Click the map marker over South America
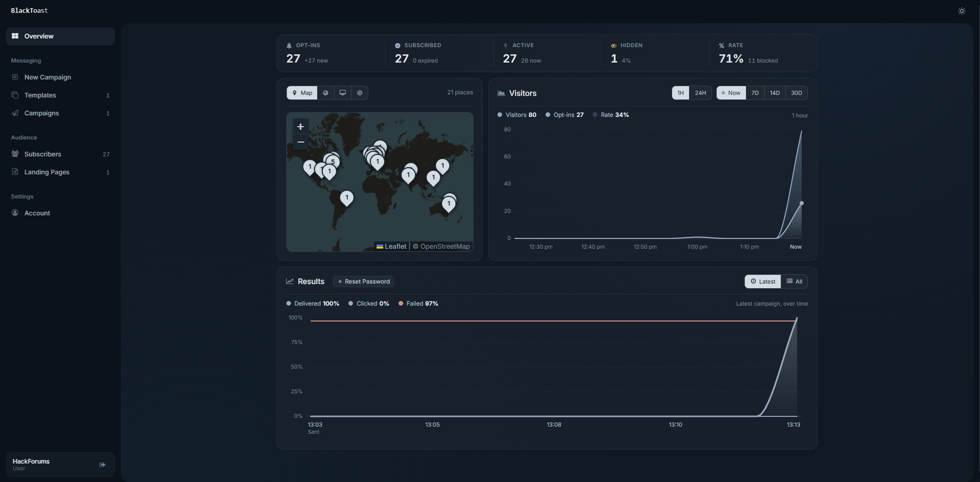Screen dimensions: 980x482 (347, 198)
